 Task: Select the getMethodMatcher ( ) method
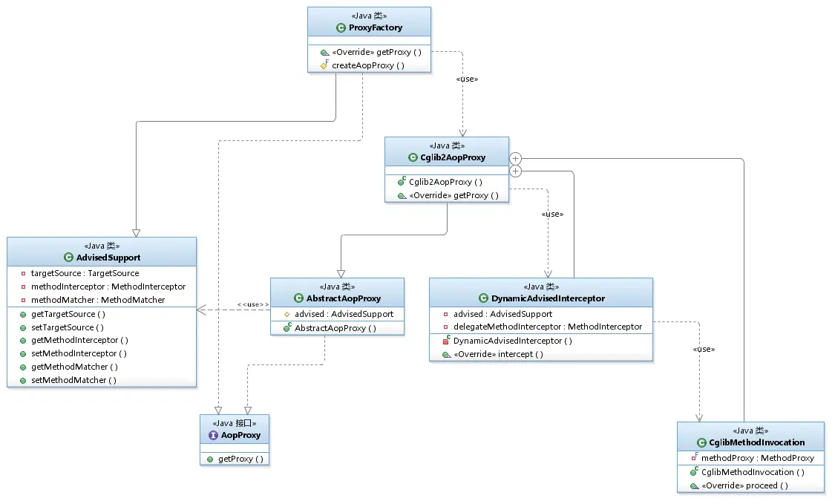click(74, 367)
